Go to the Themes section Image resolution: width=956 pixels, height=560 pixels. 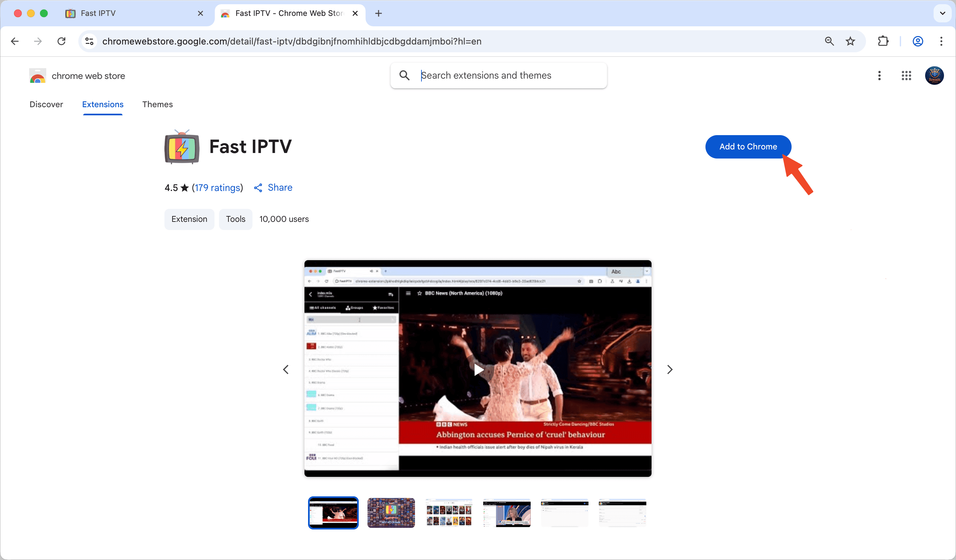coord(157,104)
